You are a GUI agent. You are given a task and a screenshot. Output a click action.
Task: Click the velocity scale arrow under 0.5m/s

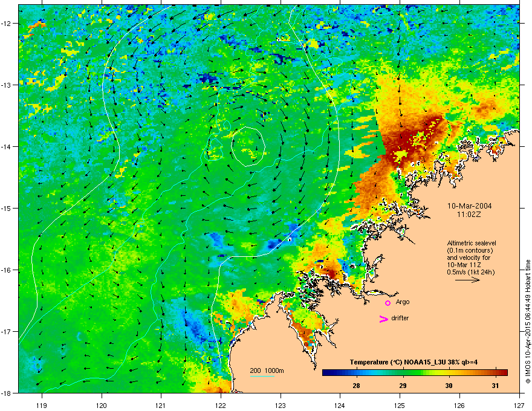pos(467,280)
